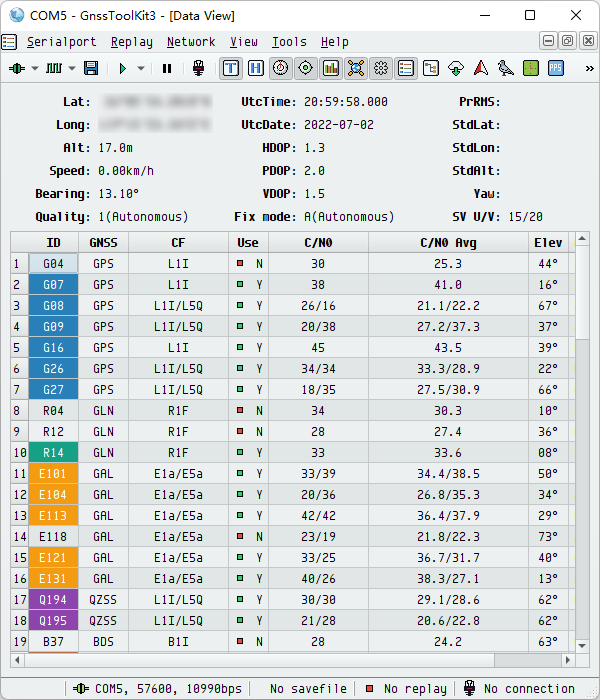Click the COM5, 57600, 10990bps status entry
Image resolution: width=600 pixels, height=700 pixels.
[x=157, y=688]
